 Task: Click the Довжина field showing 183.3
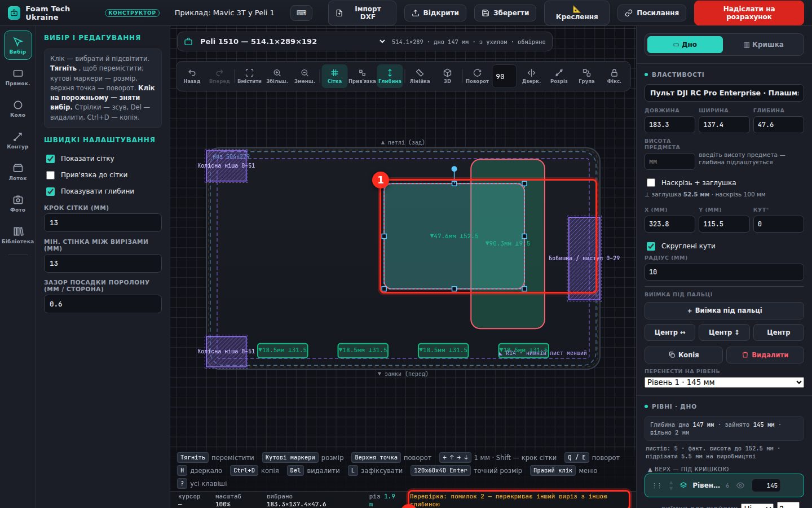coord(670,125)
